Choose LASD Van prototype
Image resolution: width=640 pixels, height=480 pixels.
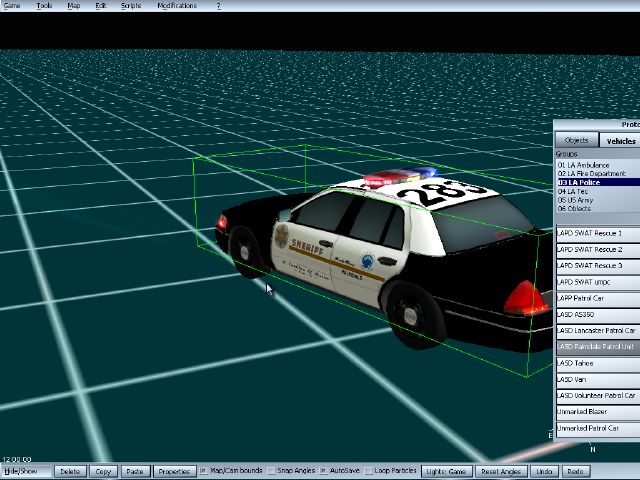(598, 380)
